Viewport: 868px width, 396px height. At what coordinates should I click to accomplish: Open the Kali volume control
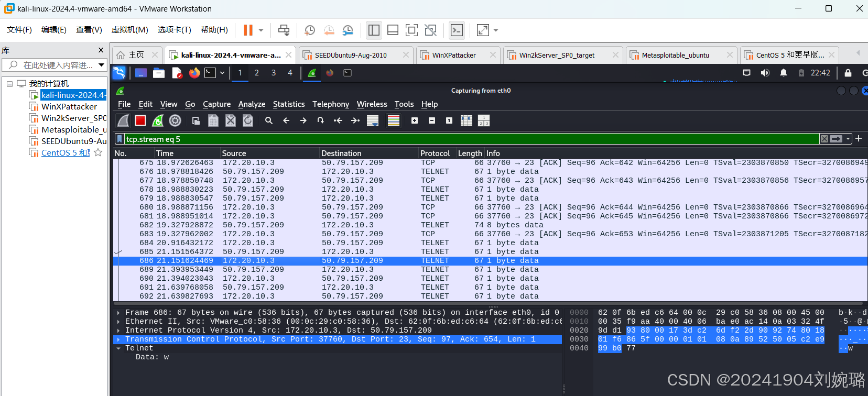pyautogui.click(x=765, y=73)
